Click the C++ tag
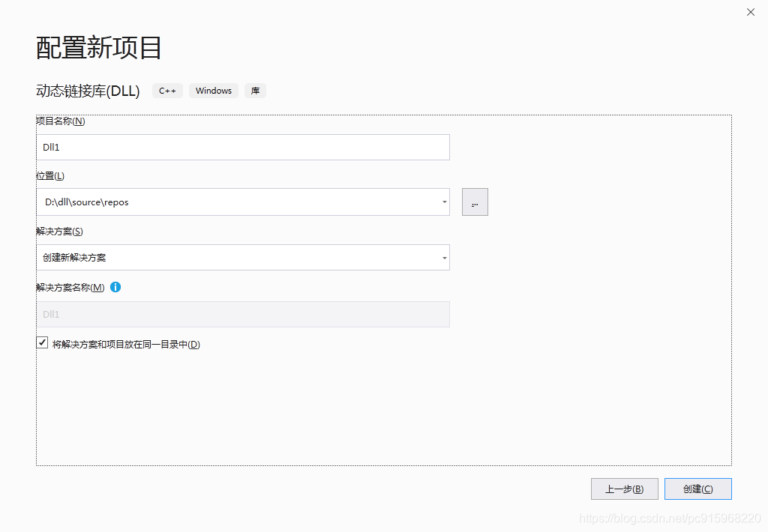 [167, 91]
